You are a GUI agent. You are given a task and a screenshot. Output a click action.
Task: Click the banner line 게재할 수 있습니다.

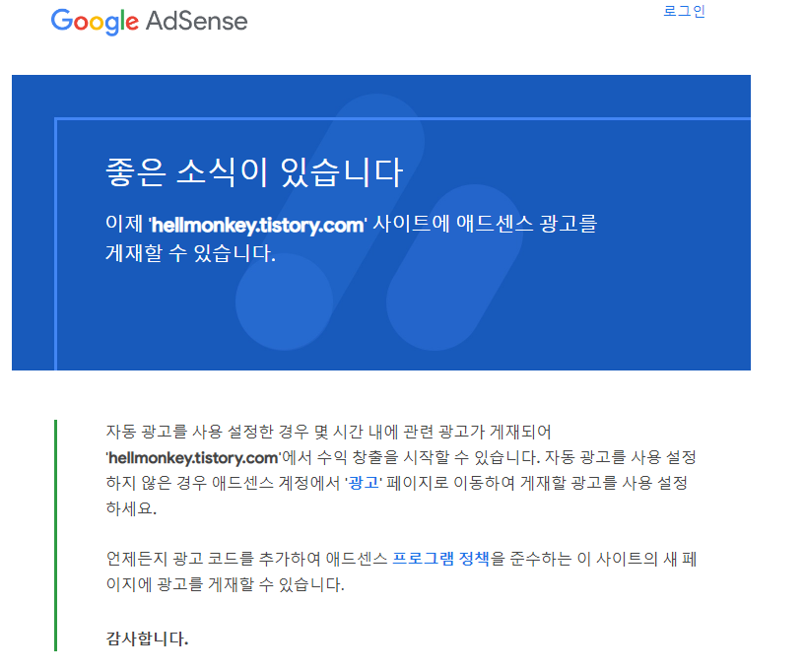[190, 252]
